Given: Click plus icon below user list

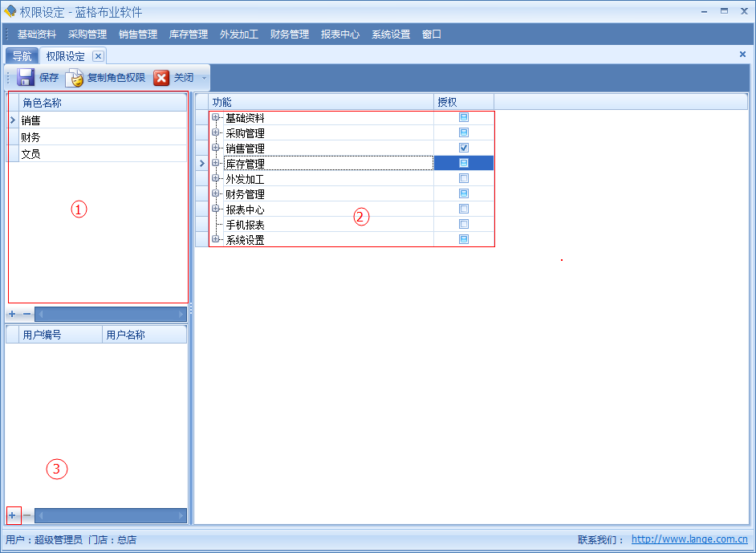Looking at the screenshot, I should (x=12, y=515).
